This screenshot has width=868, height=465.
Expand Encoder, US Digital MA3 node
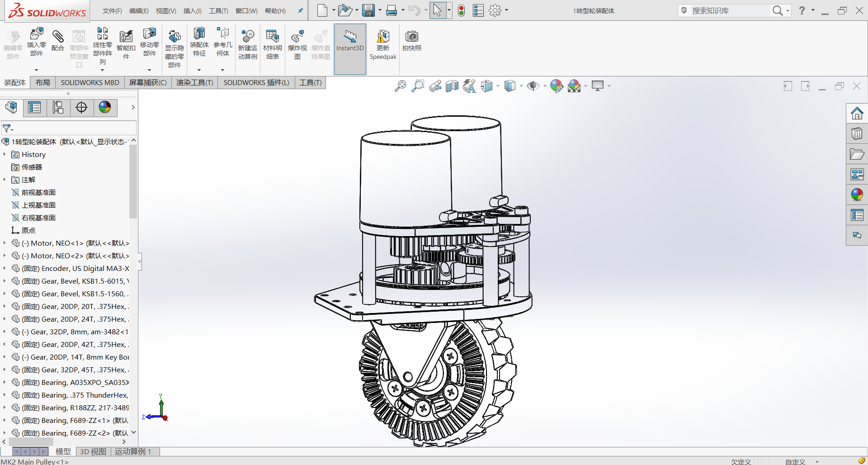pos(5,268)
